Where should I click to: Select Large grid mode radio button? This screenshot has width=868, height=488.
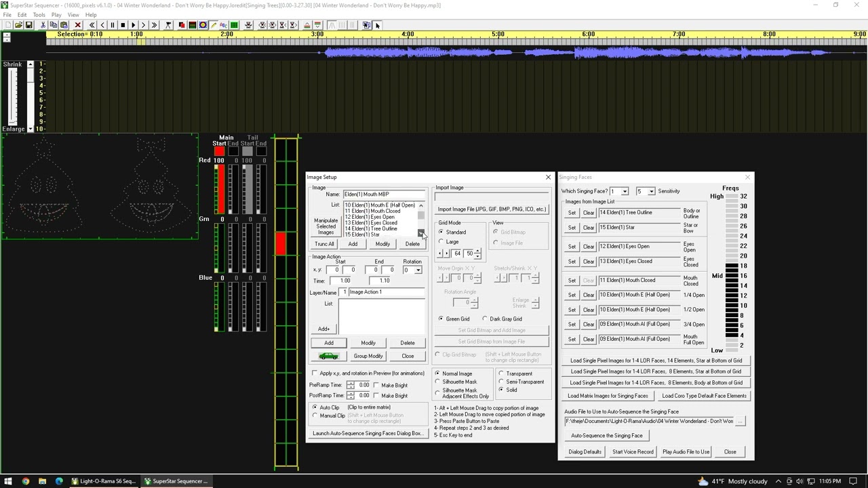coord(441,242)
